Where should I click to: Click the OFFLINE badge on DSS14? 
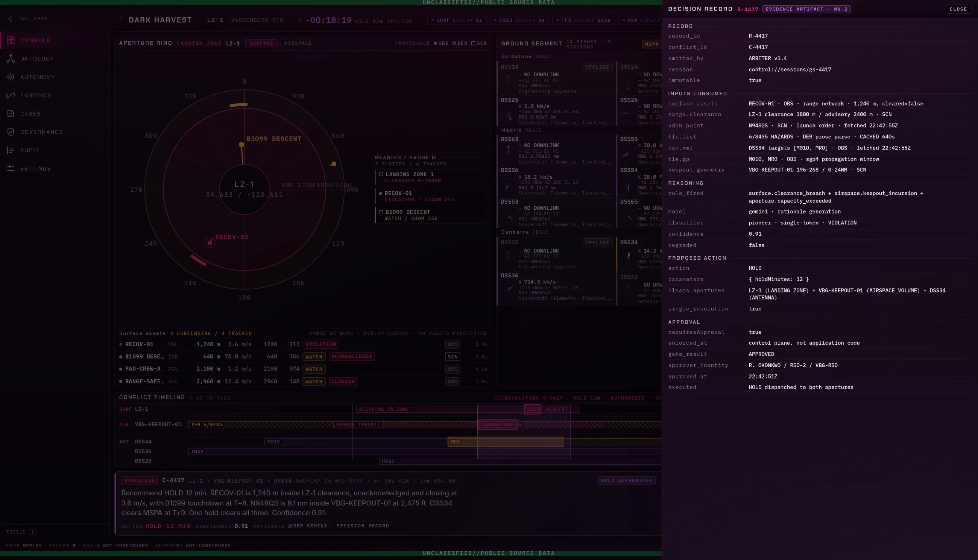(x=597, y=67)
